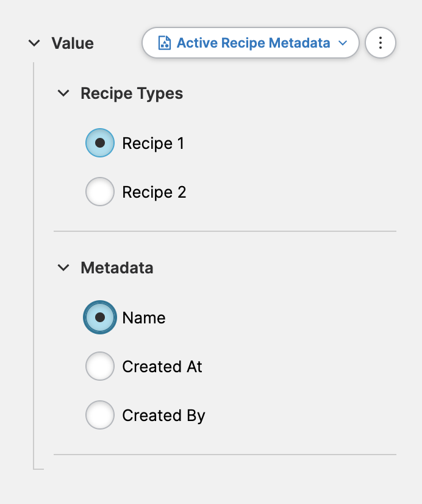Image resolution: width=422 pixels, height=504 pixels.
Task: Click the document icon in Active Recipe Metadata
Action: tap(164, 43)
